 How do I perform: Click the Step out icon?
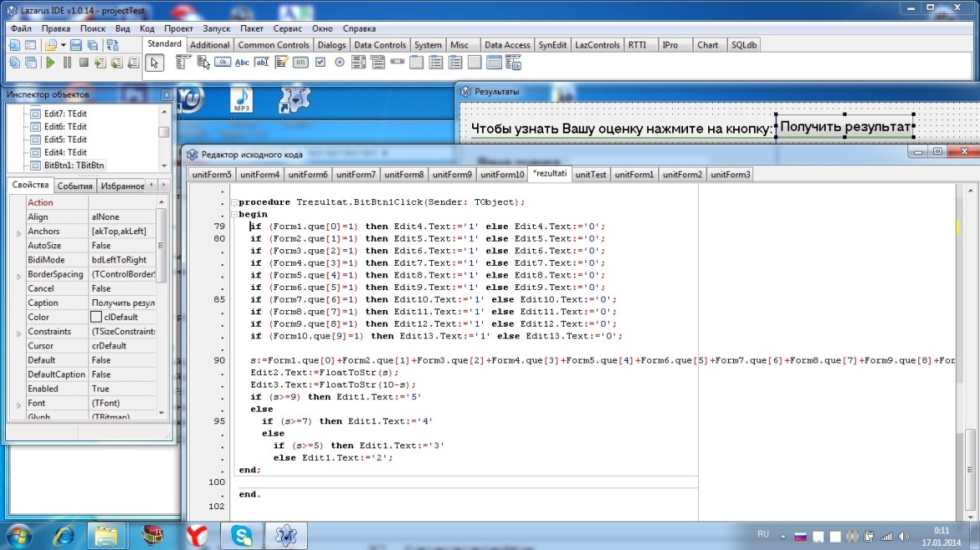pos(133,62)
